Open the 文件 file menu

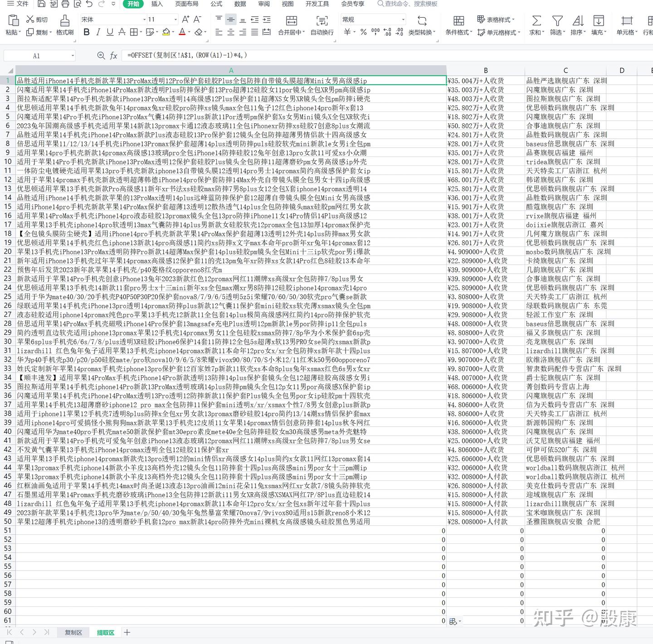18,4
